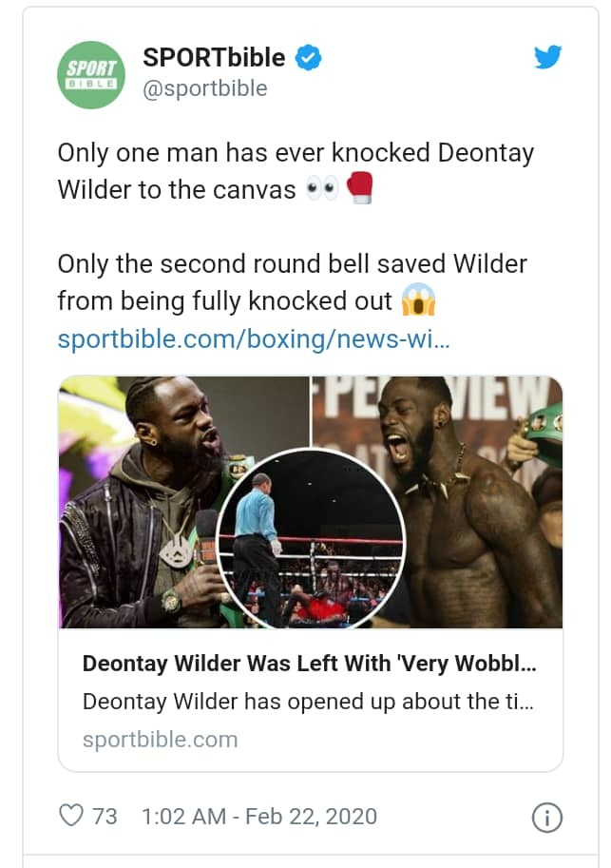Open the Deontay Wilder collage image
The width and height of the screenshot is (611, 868).
click(311, 502)
